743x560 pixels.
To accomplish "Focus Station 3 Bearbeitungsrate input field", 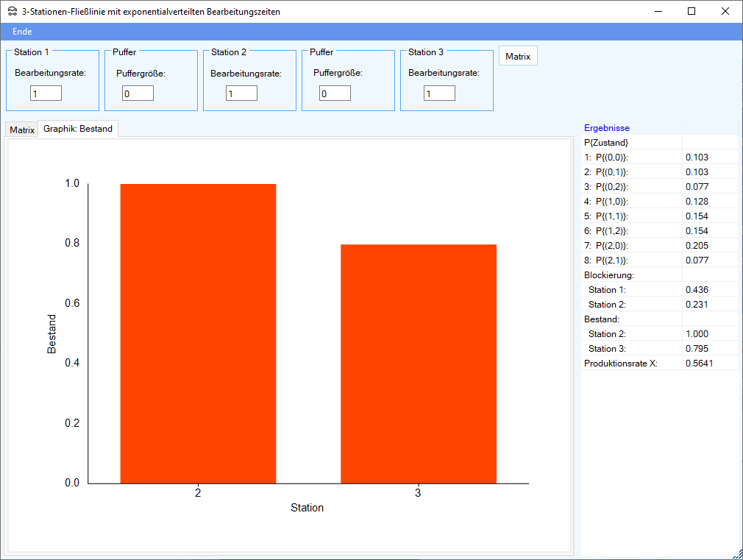I will [439, 93].
